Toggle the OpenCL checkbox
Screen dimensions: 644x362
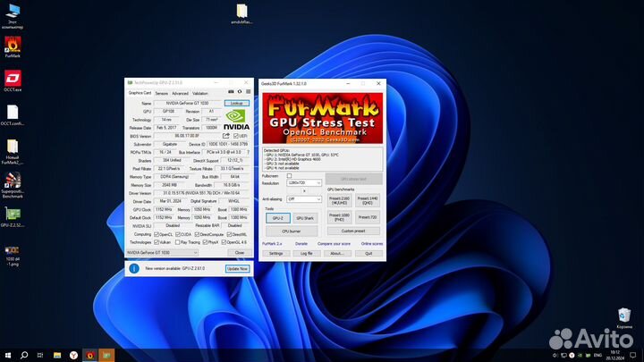point(157,234)
